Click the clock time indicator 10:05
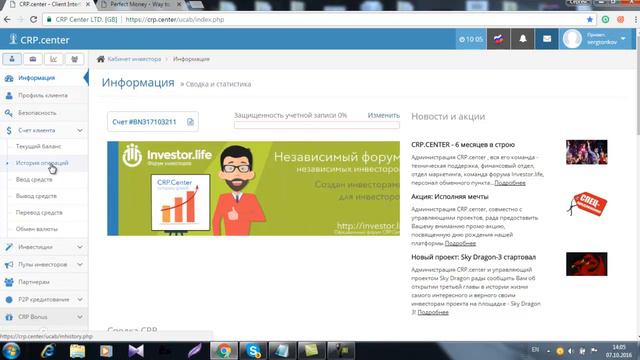Image resolution: width=640 pixels, height=360 pixels. 471,40
